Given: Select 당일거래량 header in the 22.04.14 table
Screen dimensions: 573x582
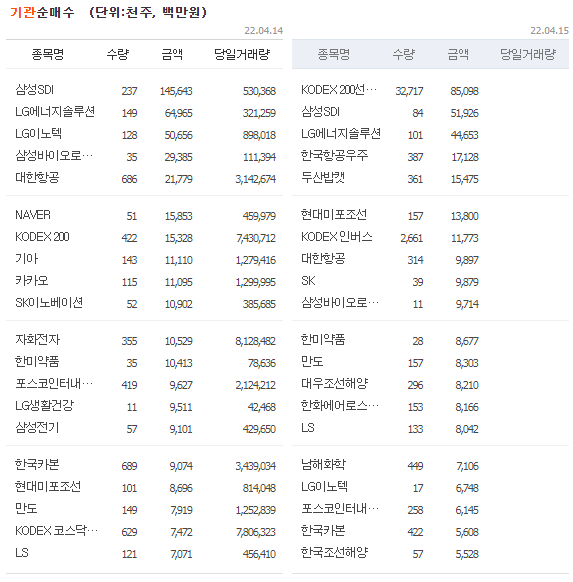Looking at the screenshot, I should click(x=242, y=54).
